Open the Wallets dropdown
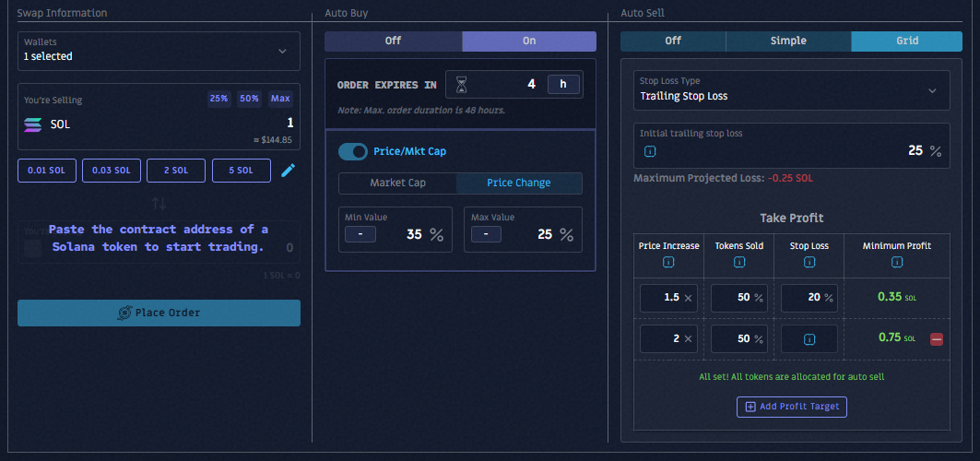The width and height of the screenshot is (980, 461). [x=159, y=51]
